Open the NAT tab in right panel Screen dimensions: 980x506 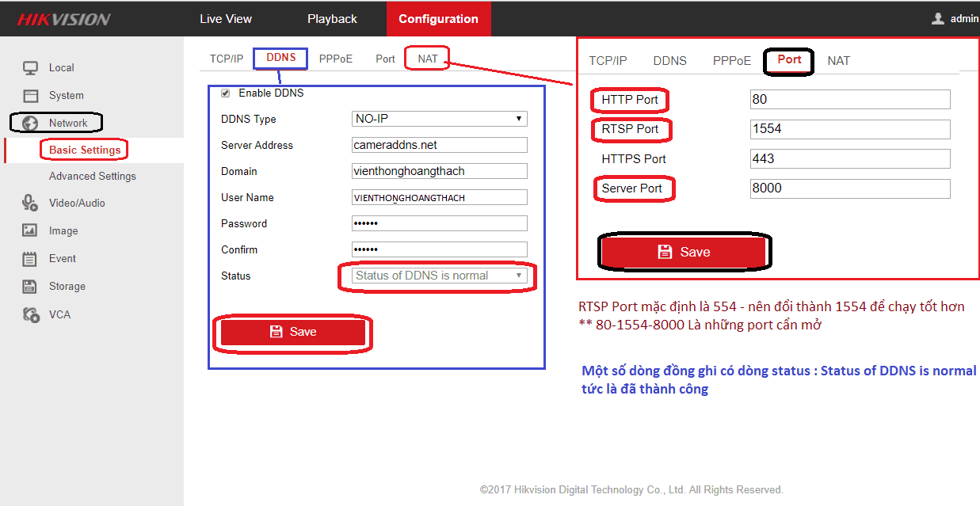pyautogui.click(x=839, y=61)
